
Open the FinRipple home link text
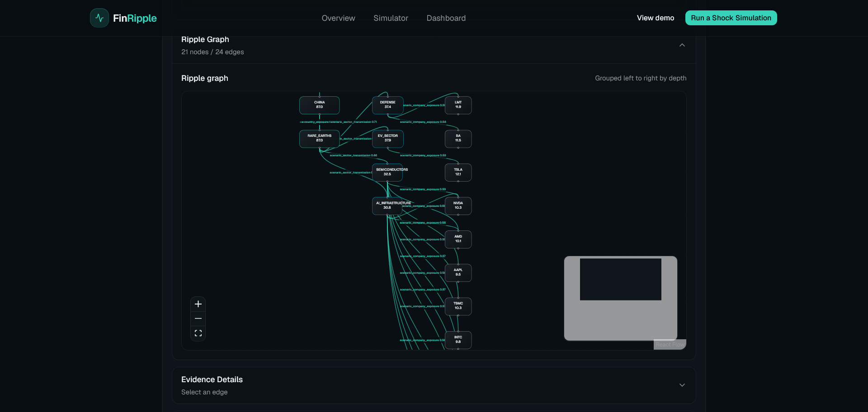pos(135,18)
